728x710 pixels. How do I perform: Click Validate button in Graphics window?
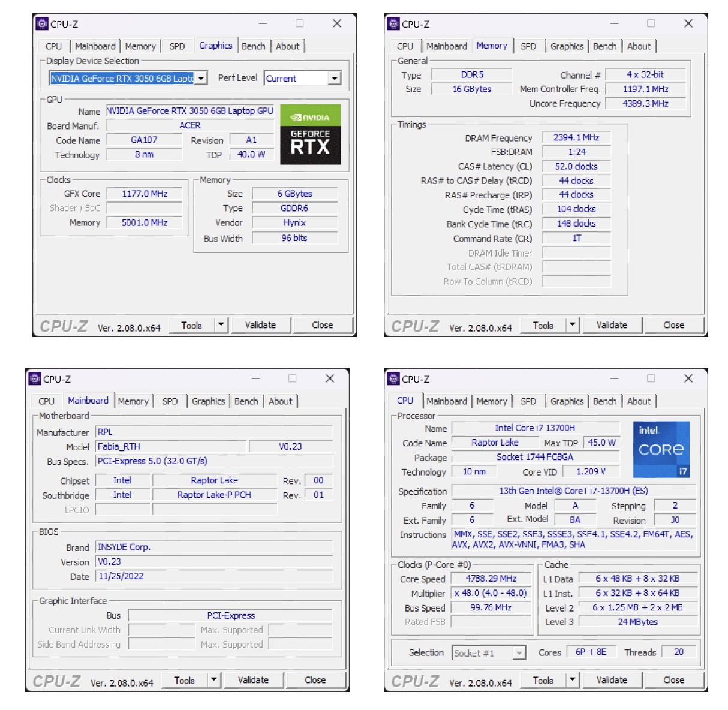coord(260,325)
